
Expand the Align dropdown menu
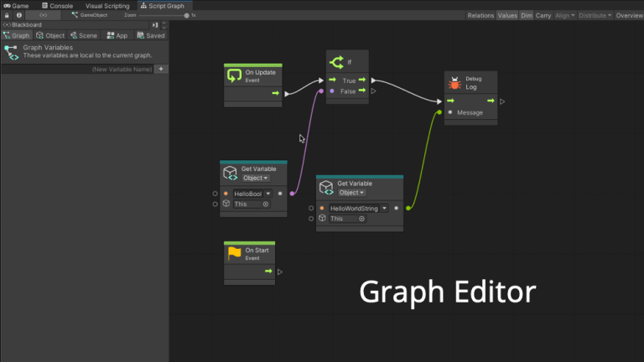point(565,15)
